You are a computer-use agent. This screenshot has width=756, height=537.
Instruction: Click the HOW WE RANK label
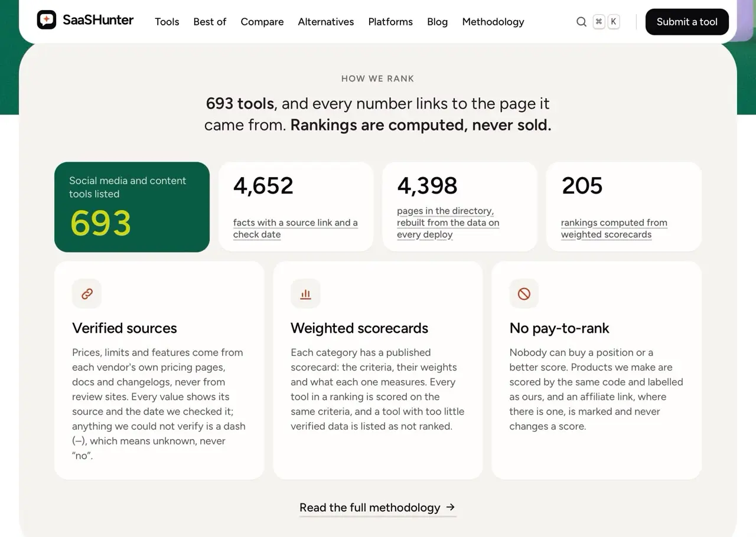pos(378,78)
